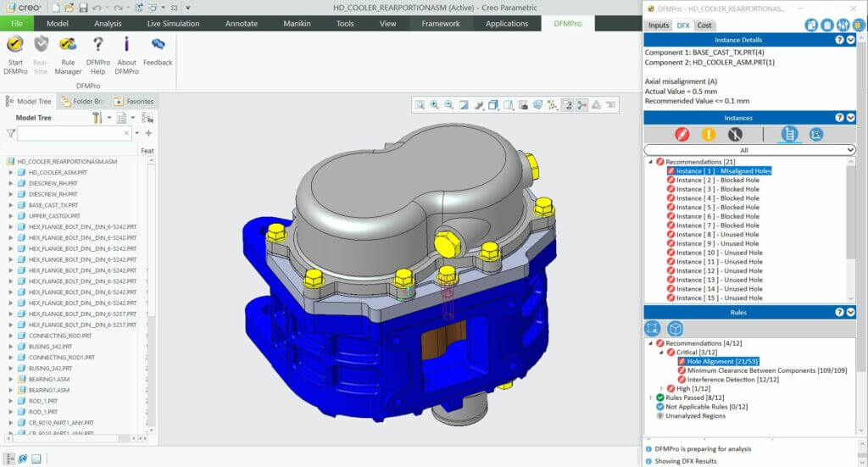Click feature-level view icon in Rules panel
The image size is (868, 467).
coord(654,329)
